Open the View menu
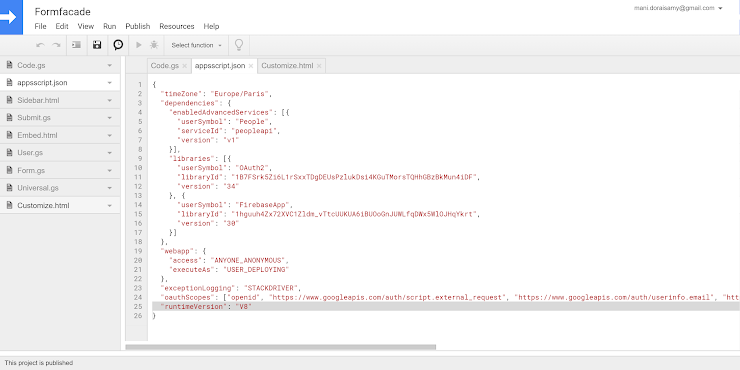 pyautogui.click(x=85, y=26)
